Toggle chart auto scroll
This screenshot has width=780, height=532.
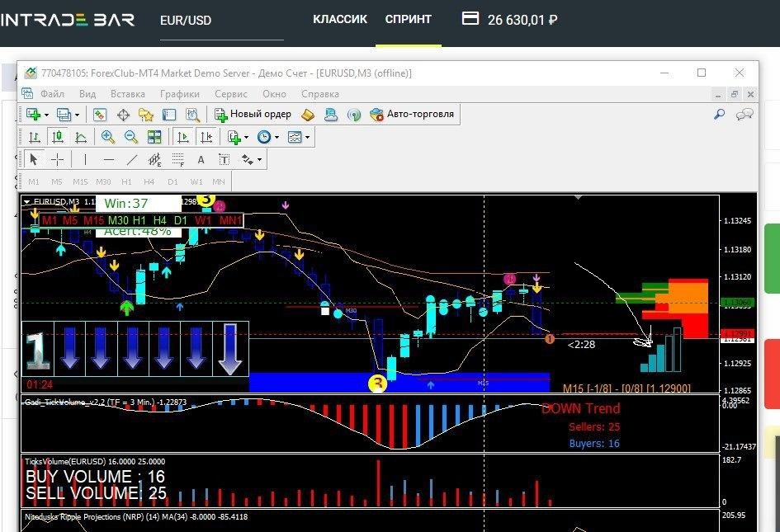(182, 137)
